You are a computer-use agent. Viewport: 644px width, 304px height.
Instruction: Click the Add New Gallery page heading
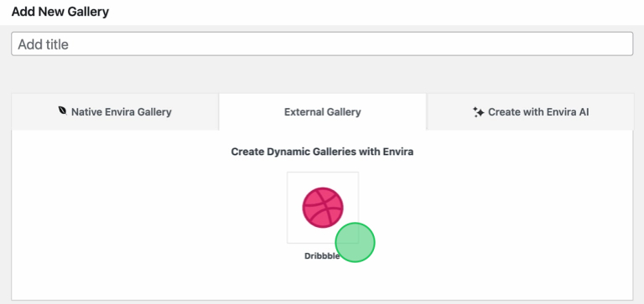(60, 12)
